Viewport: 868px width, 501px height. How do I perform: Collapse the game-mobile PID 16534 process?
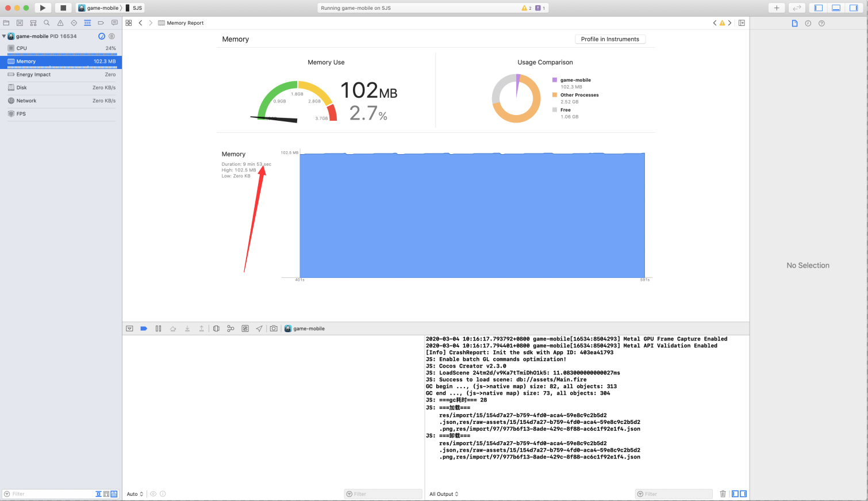point(4,36)
